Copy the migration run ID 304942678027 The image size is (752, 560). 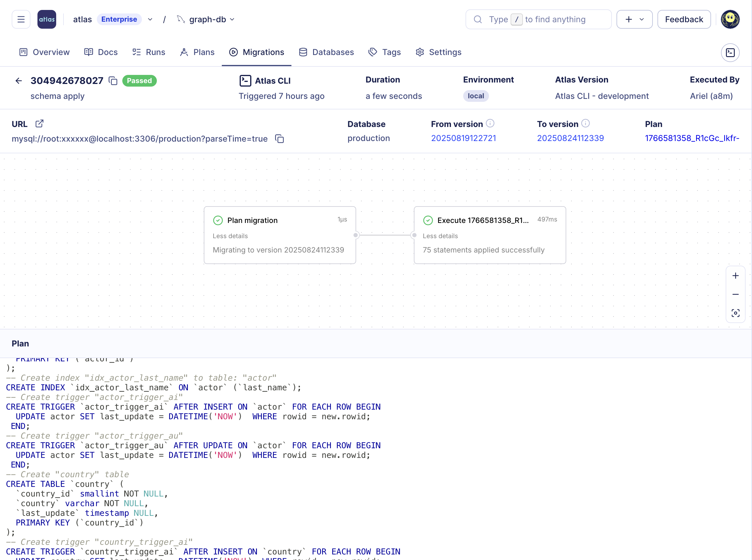[113, 81]
